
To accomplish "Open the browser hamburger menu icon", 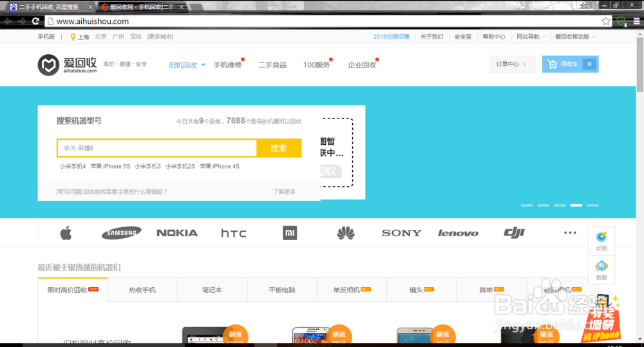I will click(636, 21).
